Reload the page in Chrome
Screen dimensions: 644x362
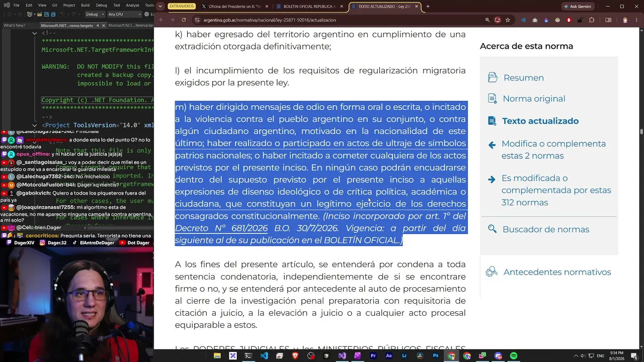[184, 20]
